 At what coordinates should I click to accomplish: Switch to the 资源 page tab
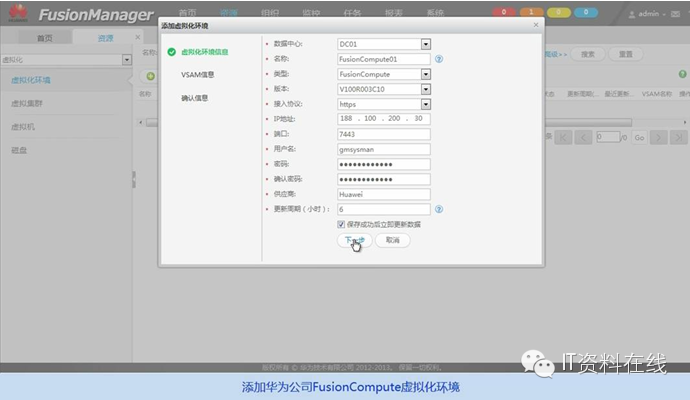click(x=106, y=38)
